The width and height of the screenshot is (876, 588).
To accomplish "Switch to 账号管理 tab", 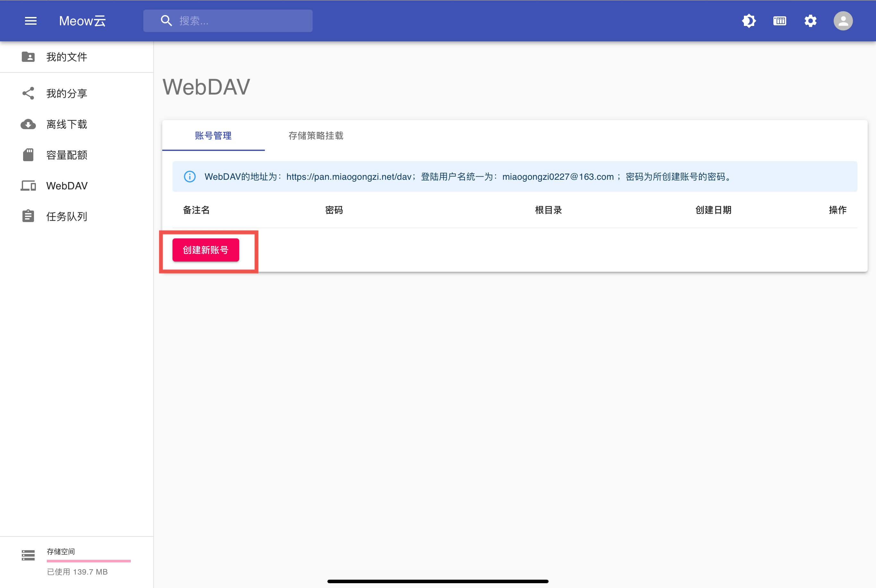I will 213,136.
